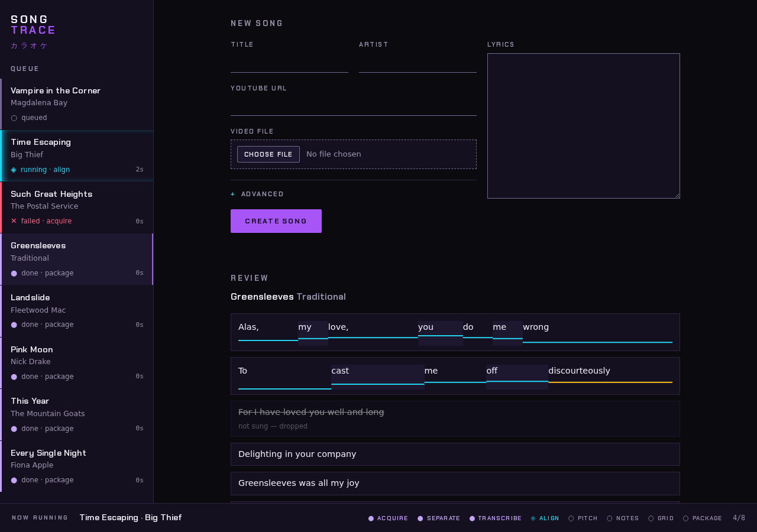This screenshot has width=757, height=532.
Task: Click the Package stage circle in status bar
Action: pos(686,518)
